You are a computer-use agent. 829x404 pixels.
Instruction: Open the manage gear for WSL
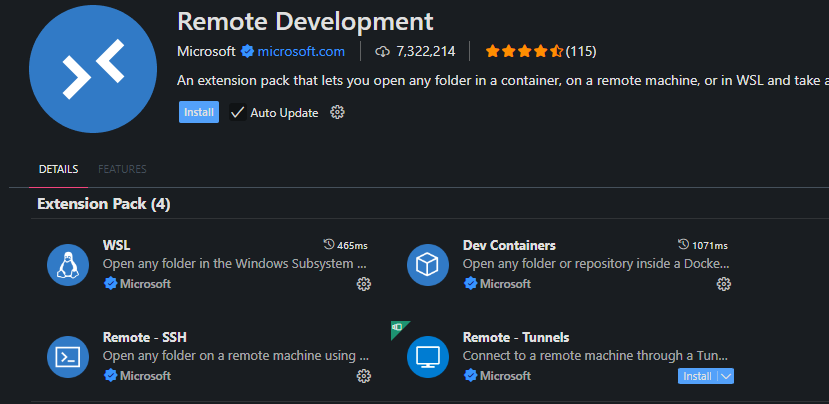pyautogui.click(x=364, y=284)
